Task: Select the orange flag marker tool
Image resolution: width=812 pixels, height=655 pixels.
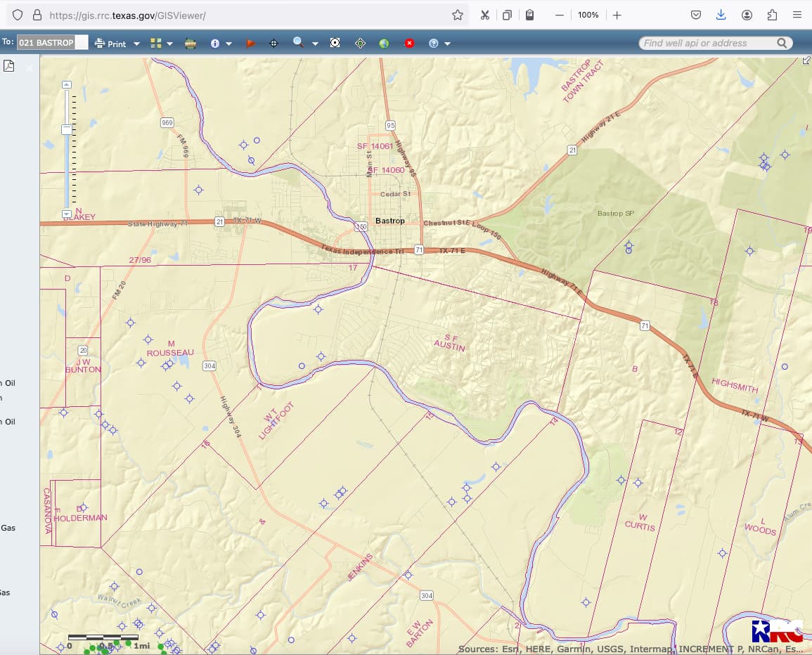Action: [250, 44]
